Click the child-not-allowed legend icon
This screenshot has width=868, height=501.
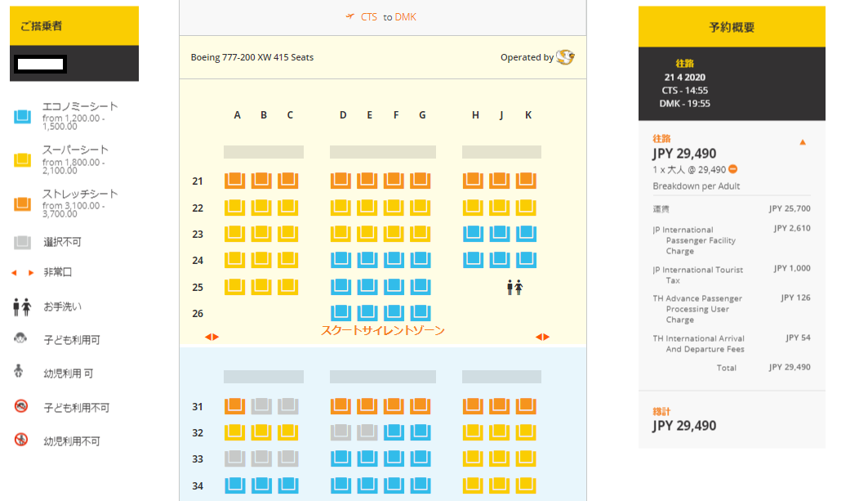point(21,406)
